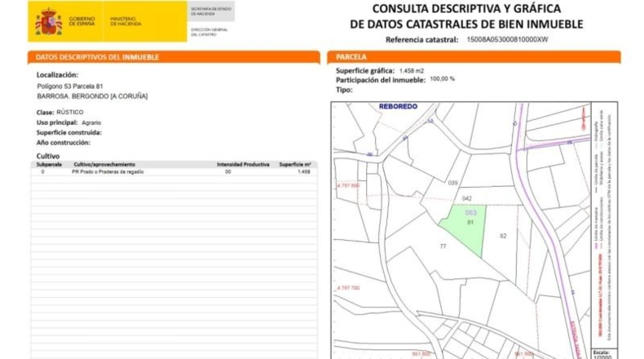Click parcel number 77 on the map
Image resolution: width=644 pixels, height=359 pixels.
(443, 246)
